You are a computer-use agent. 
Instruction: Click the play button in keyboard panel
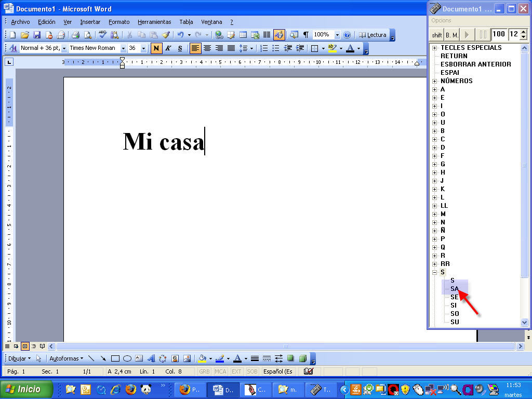coord(467,35)
